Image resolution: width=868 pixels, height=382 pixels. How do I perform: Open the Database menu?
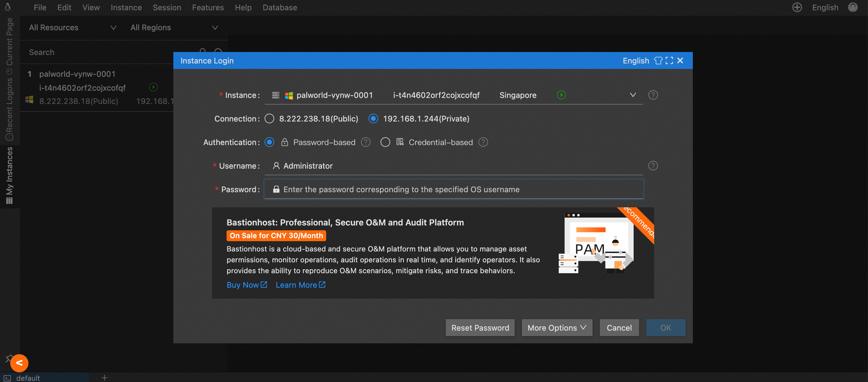coord(280,8)
